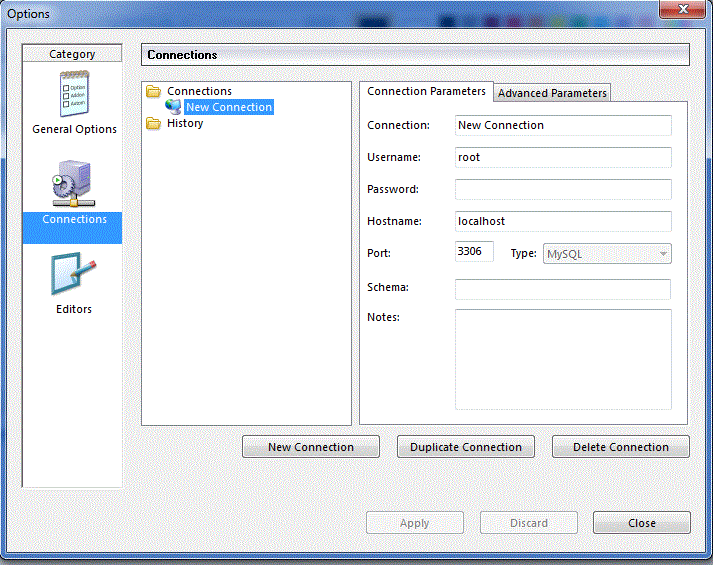Click the Connections folder icon in tree

click(x=154, y=91)
